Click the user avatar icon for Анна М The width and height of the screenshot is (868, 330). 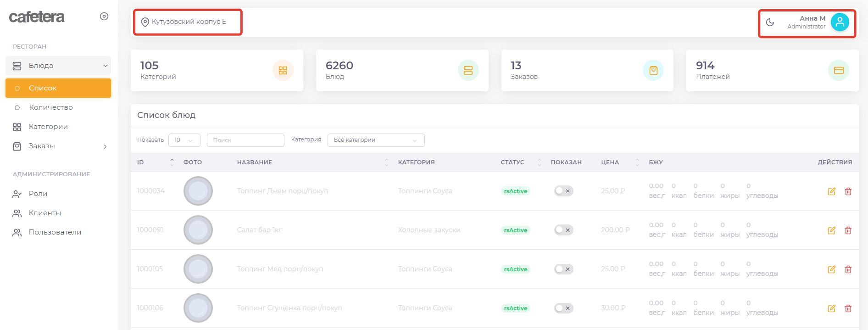click(840, 22)
